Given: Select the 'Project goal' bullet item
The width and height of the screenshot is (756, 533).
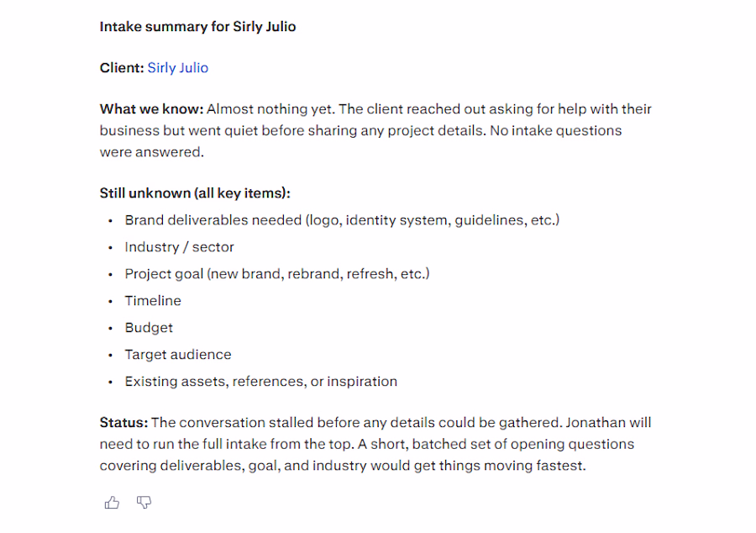Looking at the screenshot, I should click(x=277, y=274).
